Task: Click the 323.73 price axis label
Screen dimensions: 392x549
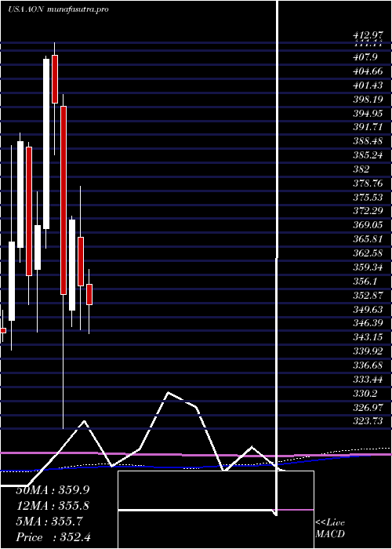Action: click(x=368, y=421)
